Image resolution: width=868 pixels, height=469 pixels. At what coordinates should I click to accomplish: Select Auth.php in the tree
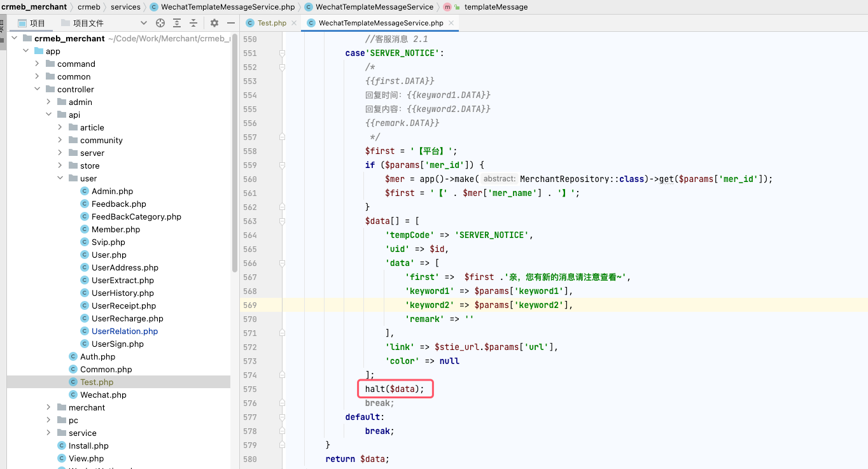pyautogui.click(x=97, y=356)
